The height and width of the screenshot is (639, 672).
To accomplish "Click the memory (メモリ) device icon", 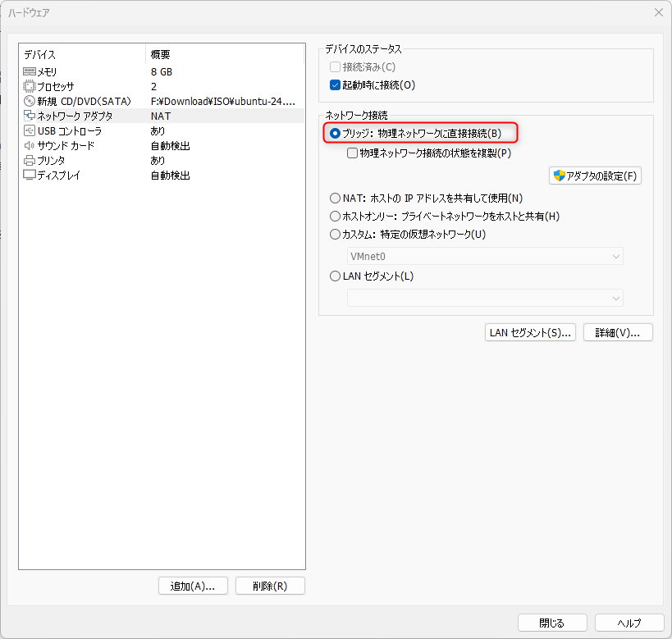I will pyautogui.click(x=30, y=71).
